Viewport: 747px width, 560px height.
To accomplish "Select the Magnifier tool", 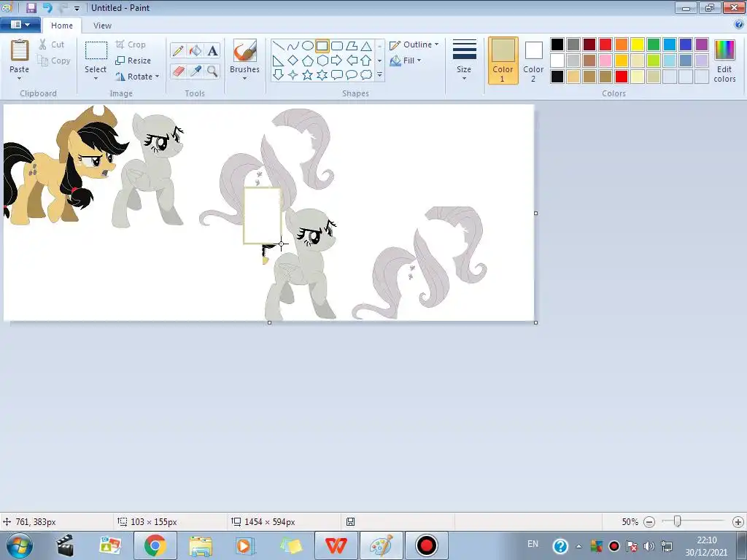I will tap(212, 71).
